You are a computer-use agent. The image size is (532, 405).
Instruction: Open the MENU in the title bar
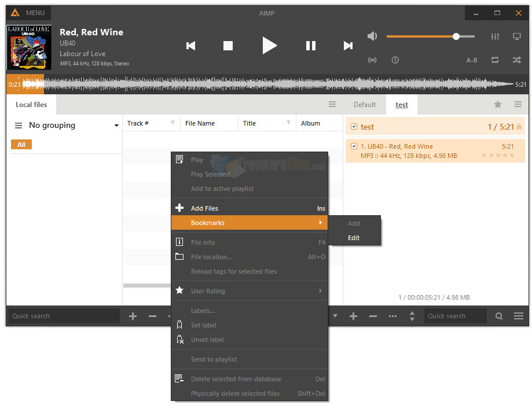coord(29,13)
